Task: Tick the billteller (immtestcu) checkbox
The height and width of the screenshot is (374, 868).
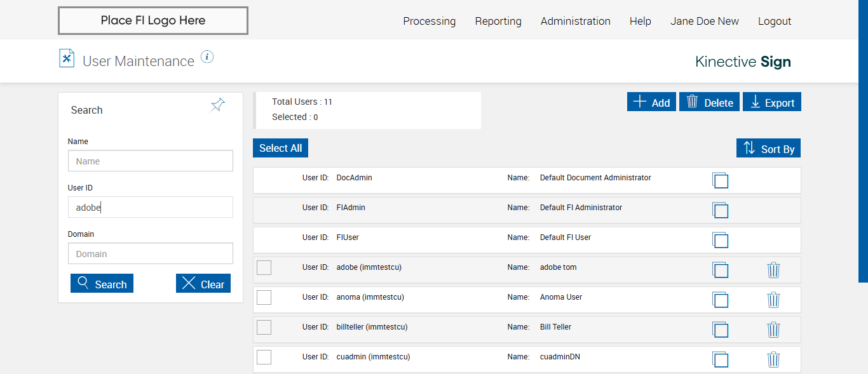Action: (x=264, y=327)
